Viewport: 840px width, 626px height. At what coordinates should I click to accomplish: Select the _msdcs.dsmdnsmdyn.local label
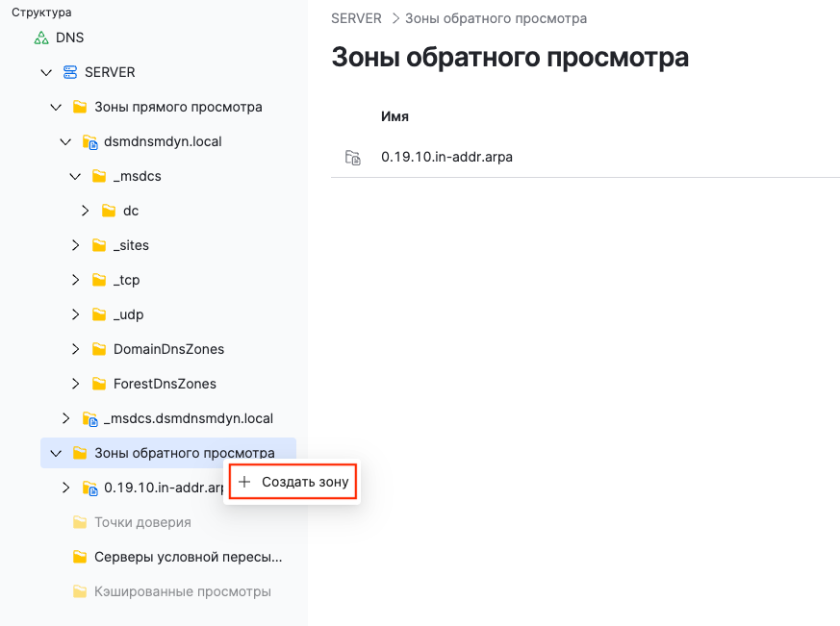[189, 418]
